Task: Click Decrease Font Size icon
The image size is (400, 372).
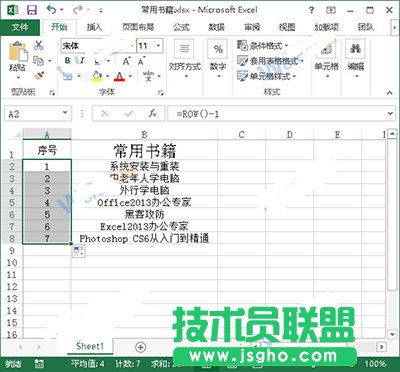Action: (141, 61)
